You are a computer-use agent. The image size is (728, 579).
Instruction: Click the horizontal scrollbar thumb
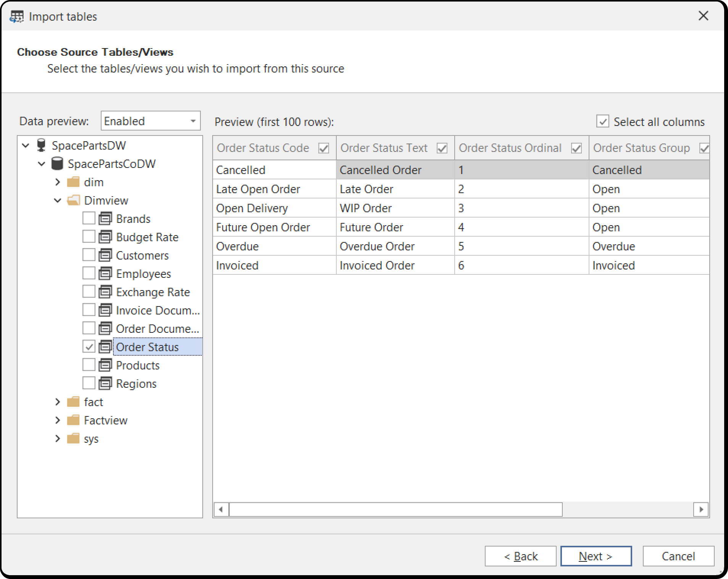pos(395,510)
